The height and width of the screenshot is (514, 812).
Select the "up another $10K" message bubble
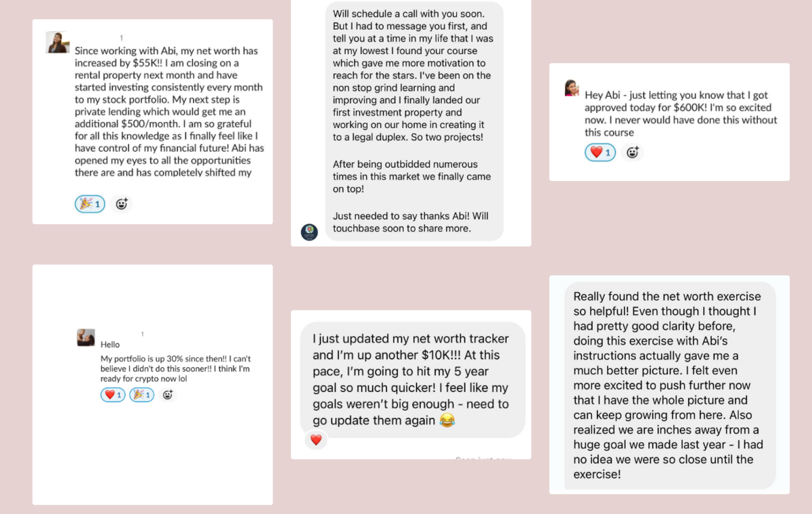click(413, 379)
